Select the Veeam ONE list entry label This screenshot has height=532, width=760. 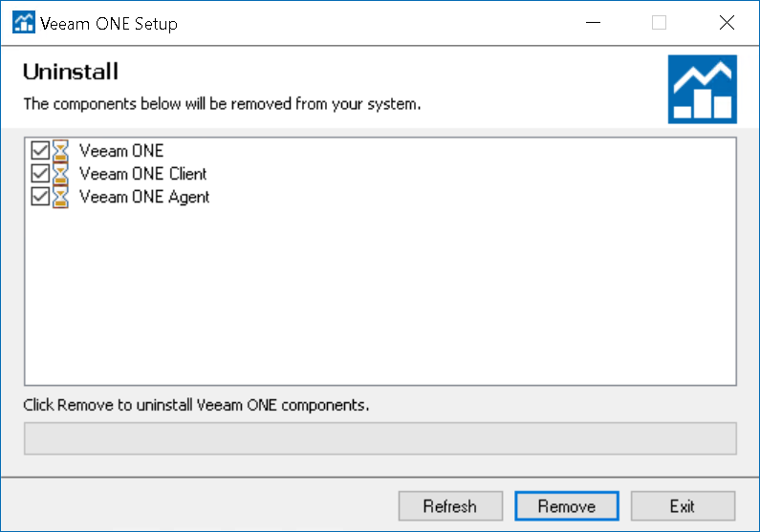(x=121, y=151)
